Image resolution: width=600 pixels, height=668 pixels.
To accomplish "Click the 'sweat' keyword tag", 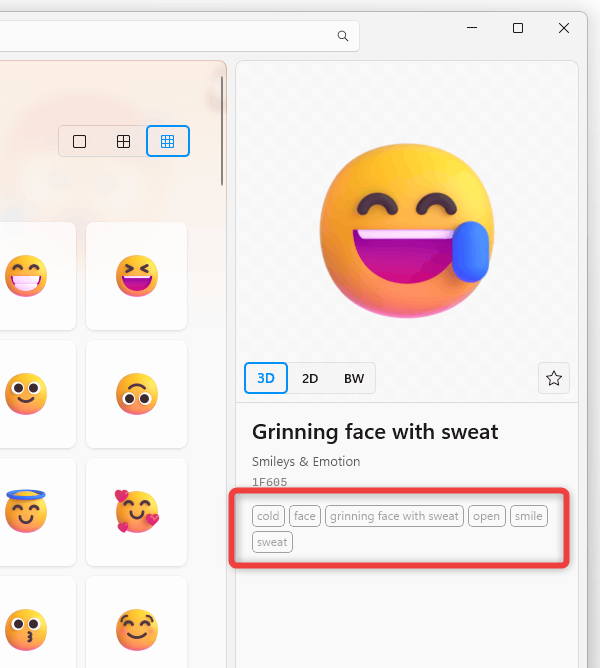I will pos(272,542).
